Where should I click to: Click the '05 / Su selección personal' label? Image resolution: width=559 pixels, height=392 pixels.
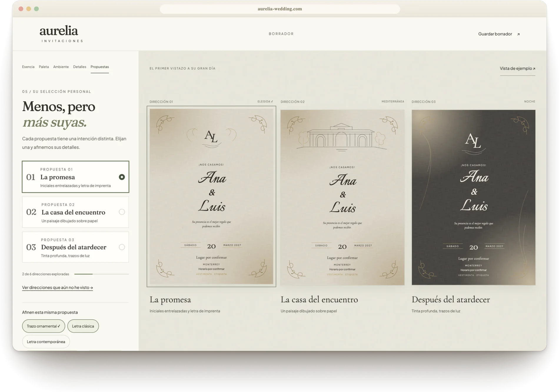[56, 92]
